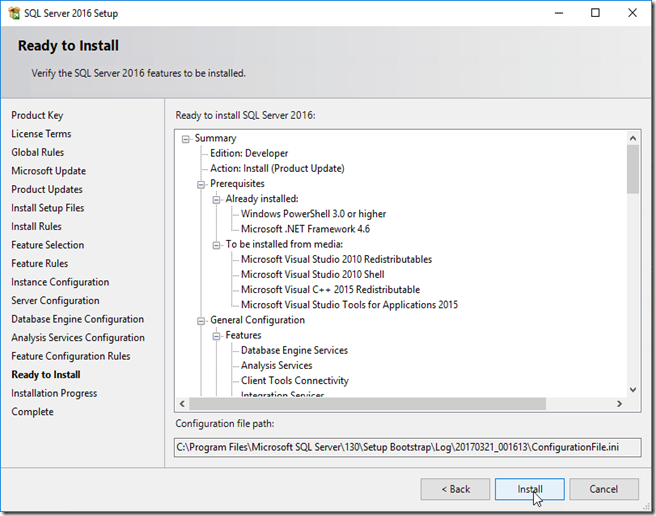
Task: Select the Install Setup Files step
Action: tap(48, 208)
